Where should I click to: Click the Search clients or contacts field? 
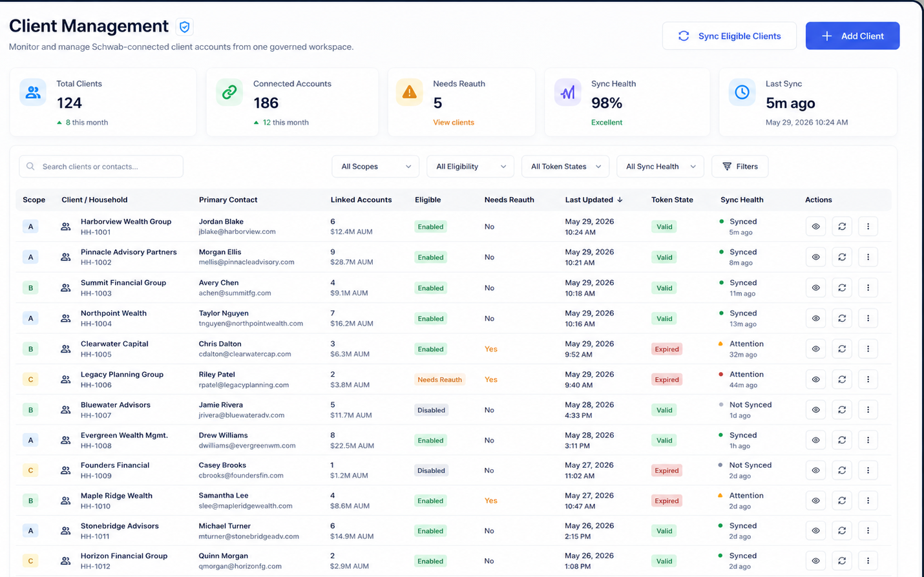pos(101,167)
